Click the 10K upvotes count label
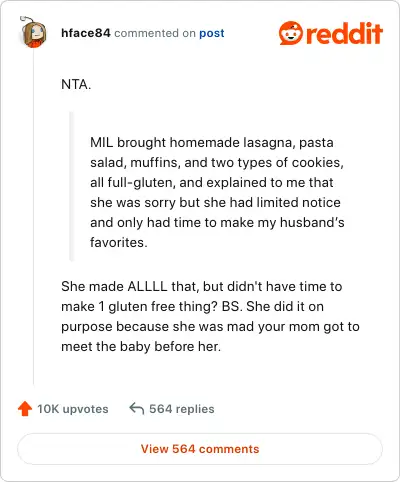The image size is (400, 482). pyautogui.click(x=73, y=409)
